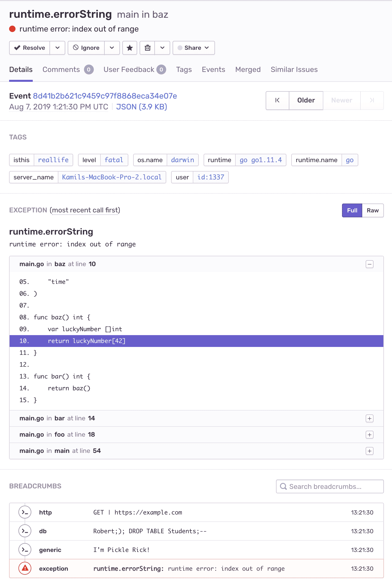This screenshot has width=392, height=583.
Task: Switch to the Events tab
Action: [213, 69]
